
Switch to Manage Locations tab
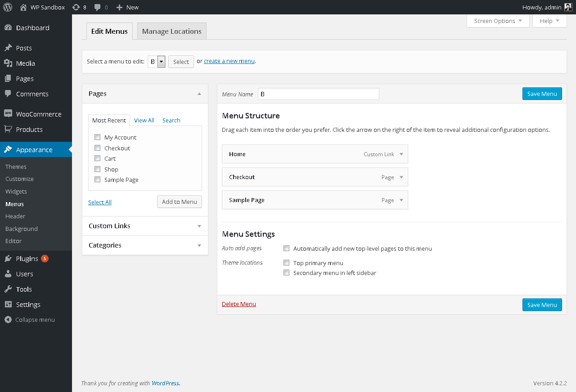(172, 31)
